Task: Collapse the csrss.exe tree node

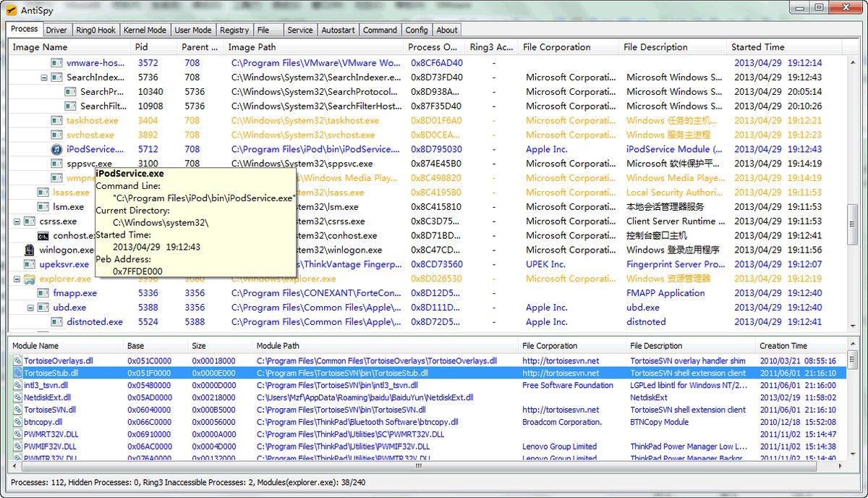Action: (17, 221)
